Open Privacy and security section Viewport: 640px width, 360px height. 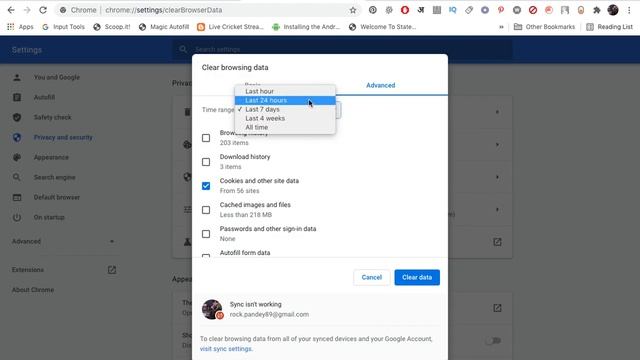tap(63, 137)
